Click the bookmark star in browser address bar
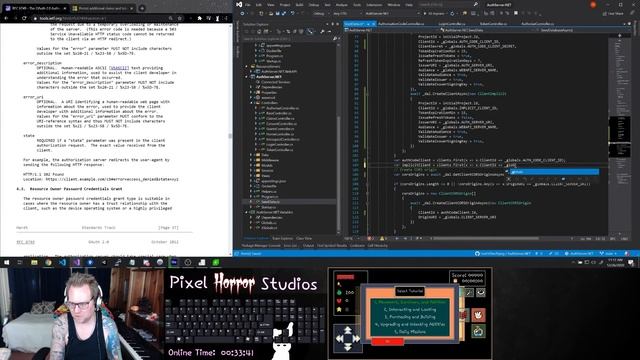 (180, 18)
